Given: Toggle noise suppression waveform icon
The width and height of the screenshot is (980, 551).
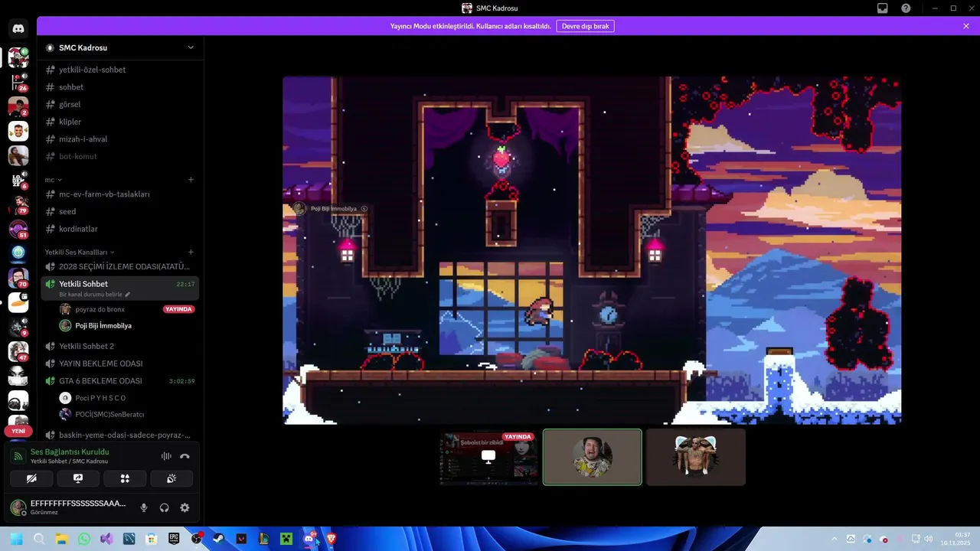Looking at the screenshot, I should click(x=165, y=456).
